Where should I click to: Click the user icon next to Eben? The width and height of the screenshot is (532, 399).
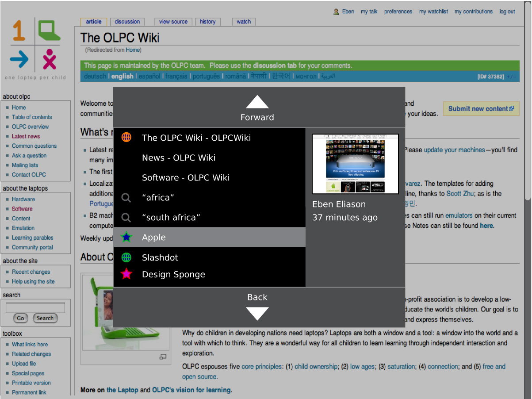(337, 12)
